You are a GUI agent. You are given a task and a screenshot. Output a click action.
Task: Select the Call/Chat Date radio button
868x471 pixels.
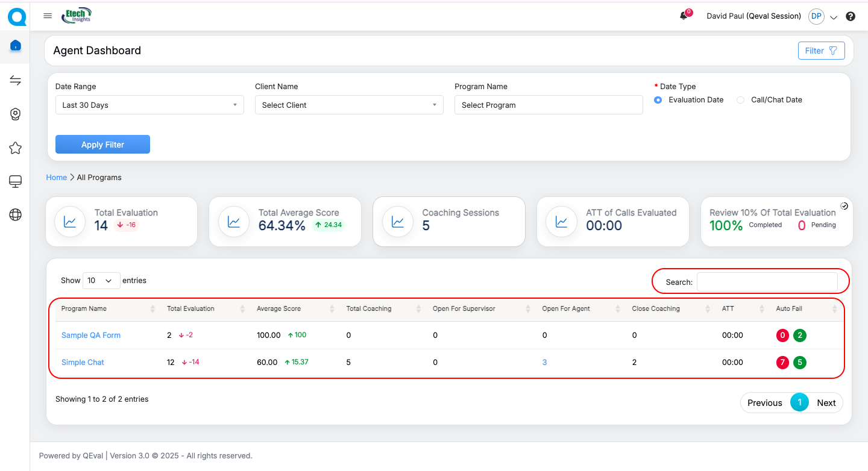tap(741, 100)
